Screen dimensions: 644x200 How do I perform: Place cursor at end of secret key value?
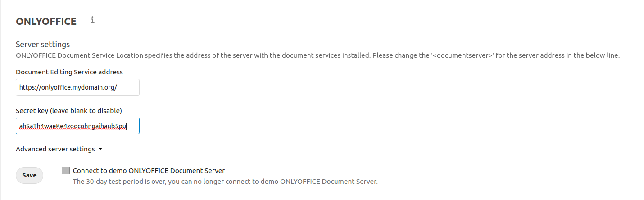tap(127, 127)
